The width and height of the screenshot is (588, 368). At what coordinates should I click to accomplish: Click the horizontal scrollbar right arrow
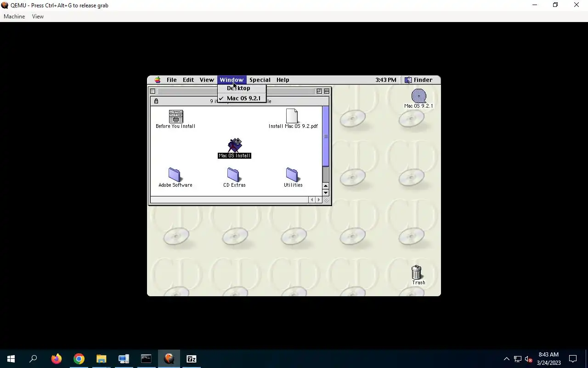coord(319,200)
